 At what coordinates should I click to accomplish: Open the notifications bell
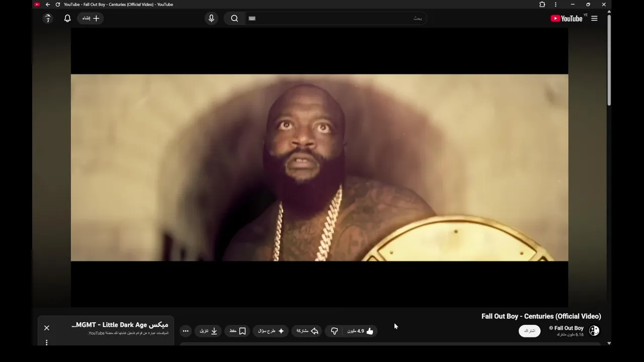[x=67, y=19]
